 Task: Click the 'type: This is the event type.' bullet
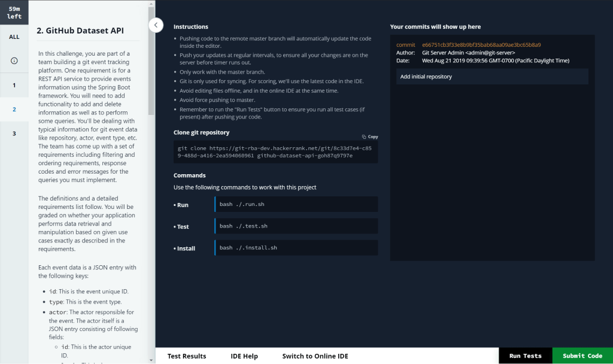[85, 302]
